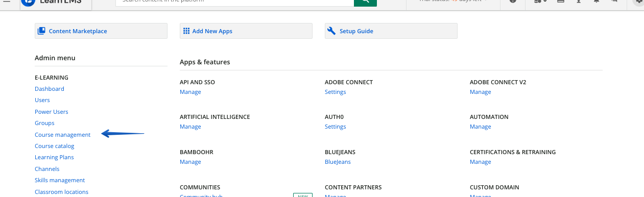This screenshot has height=197, width=644.
Task: Click the COMMUNITIES app title
Action: [x=200, y=187]
